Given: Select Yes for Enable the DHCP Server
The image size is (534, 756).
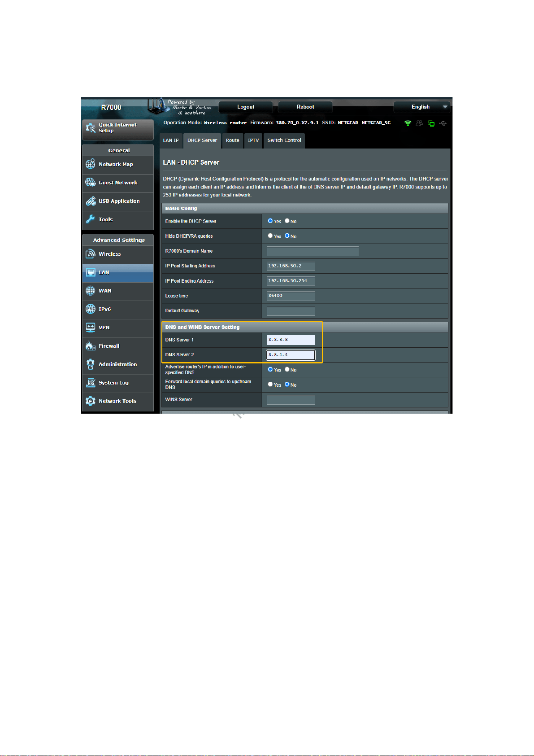Looking at the screenshot, I should coord(270,221).
